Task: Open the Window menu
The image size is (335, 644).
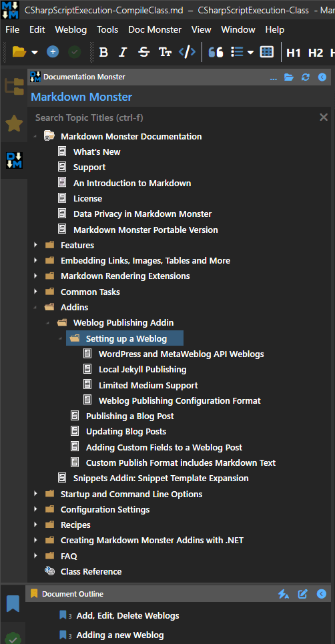Action: 238,29
